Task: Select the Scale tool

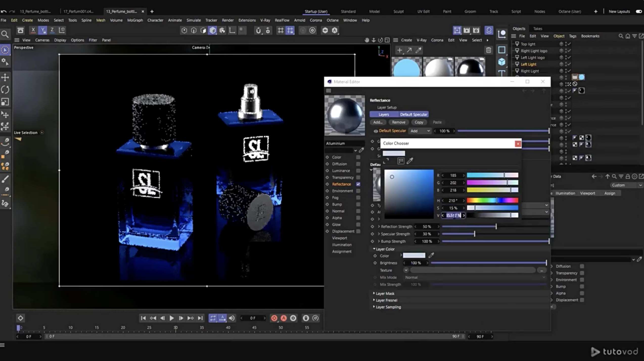Action: click(x=5, y=102)
